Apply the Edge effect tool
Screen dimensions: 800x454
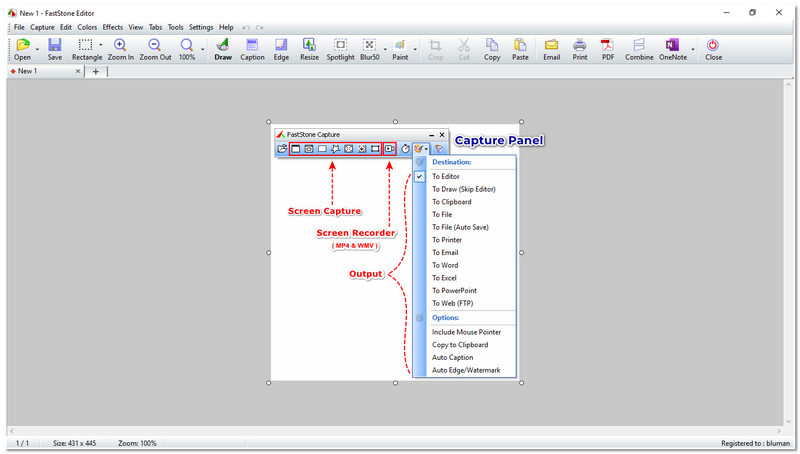[x=281, y=49]
